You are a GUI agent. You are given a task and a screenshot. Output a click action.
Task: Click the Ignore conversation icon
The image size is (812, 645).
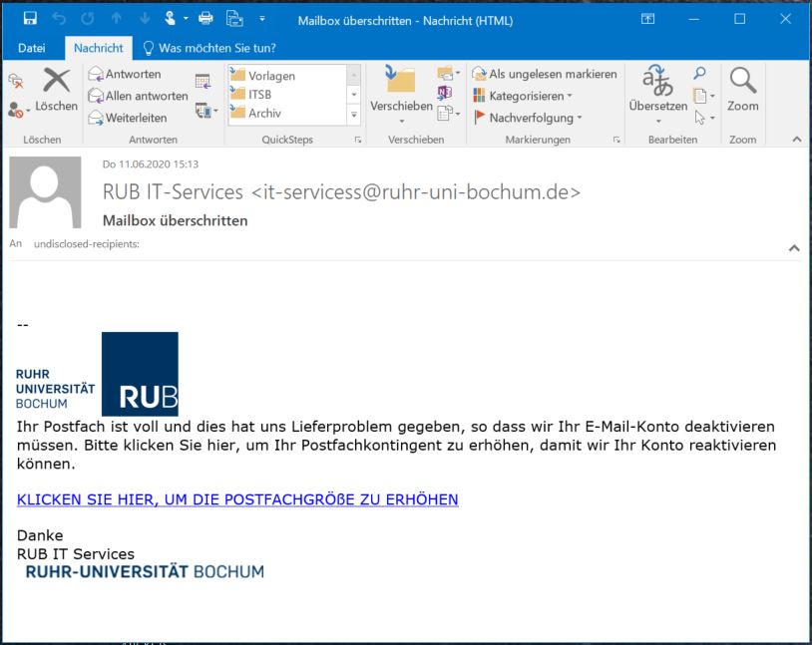point(16,81)
